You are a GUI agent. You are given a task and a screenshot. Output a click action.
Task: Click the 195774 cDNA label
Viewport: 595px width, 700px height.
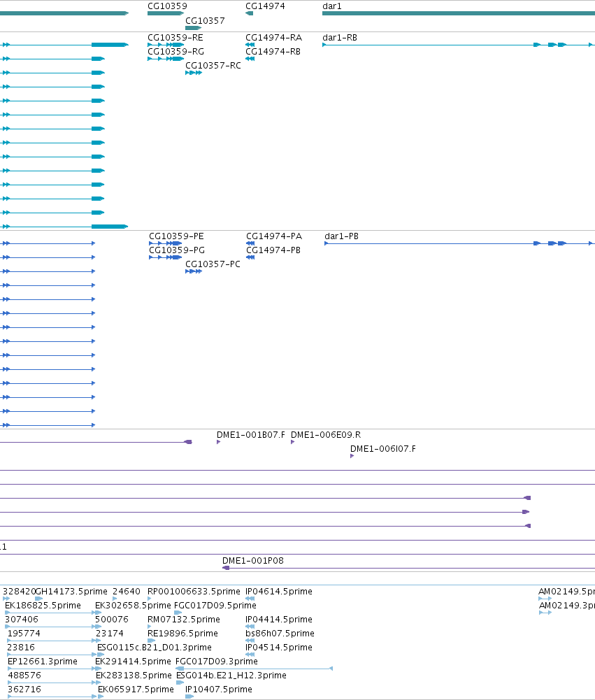tap(24, 634)
